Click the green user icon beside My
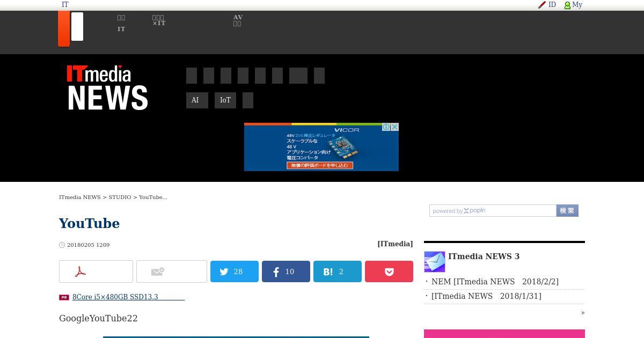The height and width of the screenshot is (338, 644). tap(567, 5)
